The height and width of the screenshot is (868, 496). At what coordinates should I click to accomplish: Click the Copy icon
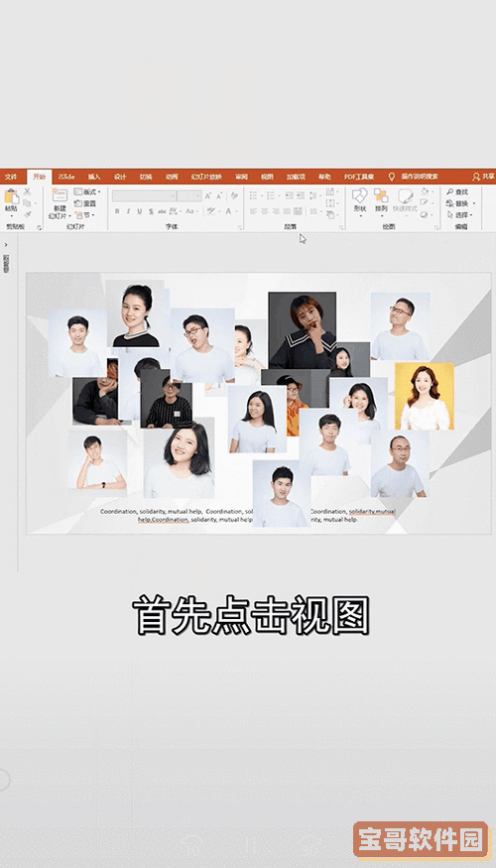[27, 203]
